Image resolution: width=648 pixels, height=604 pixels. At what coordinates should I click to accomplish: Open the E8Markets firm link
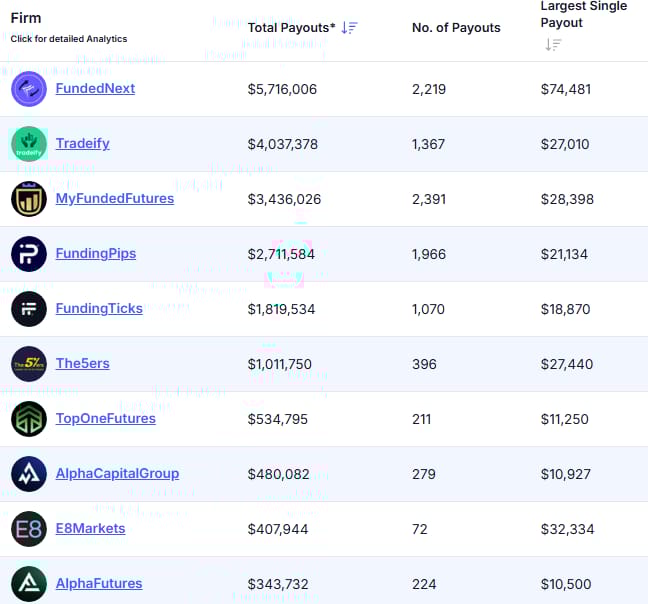(90, 528)
